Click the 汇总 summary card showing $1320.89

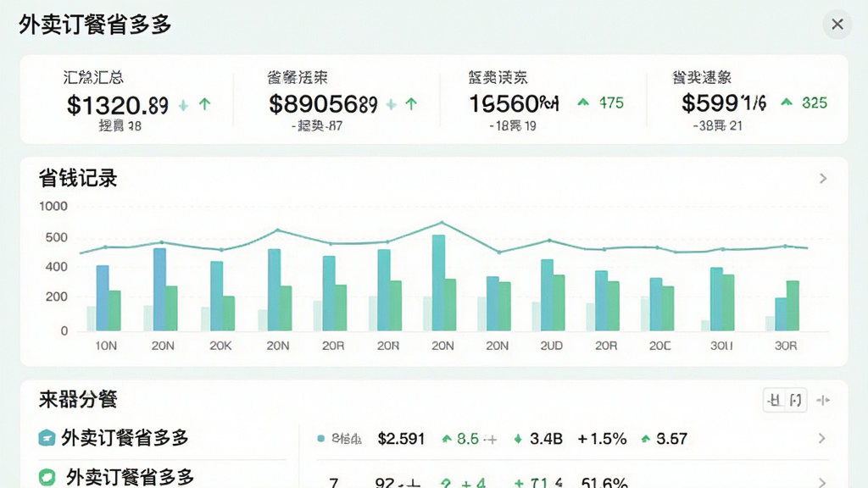[128, 100]
